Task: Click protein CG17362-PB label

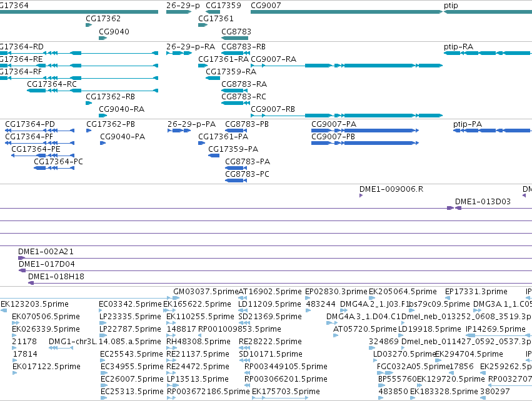Action: [x=111, y=124]
